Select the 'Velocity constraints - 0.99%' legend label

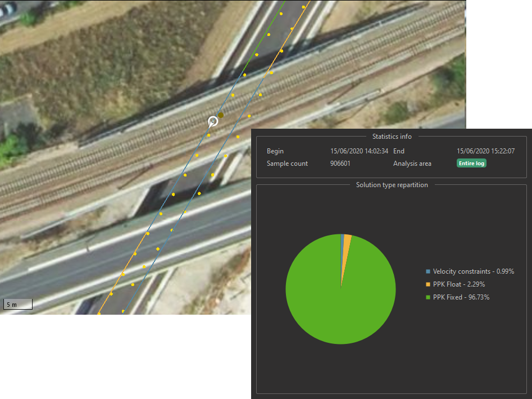pos(473,271)
